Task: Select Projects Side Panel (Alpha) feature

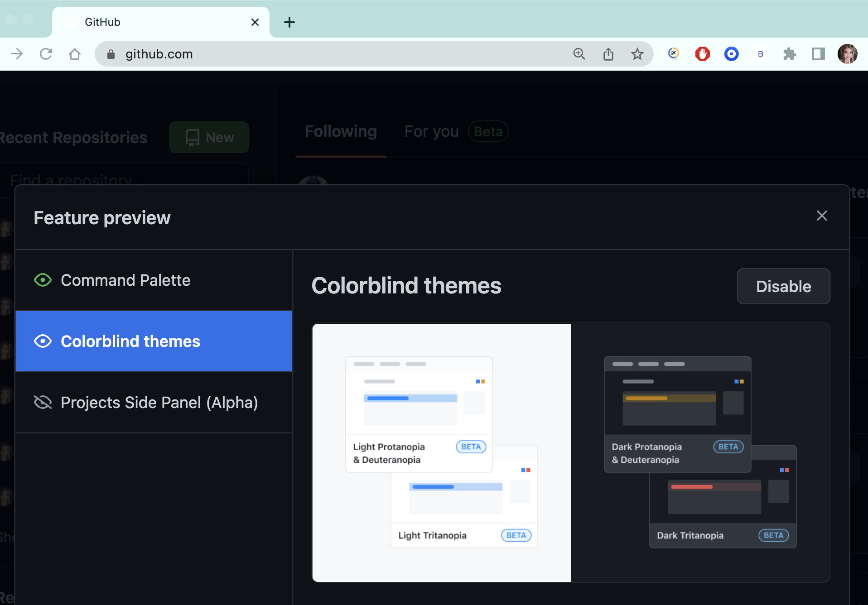Action: [154, 403]
